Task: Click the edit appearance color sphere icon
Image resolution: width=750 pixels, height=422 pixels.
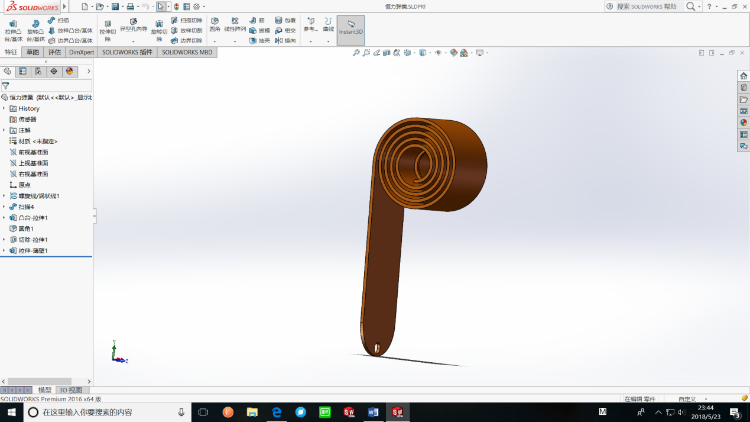Action: 452,53
